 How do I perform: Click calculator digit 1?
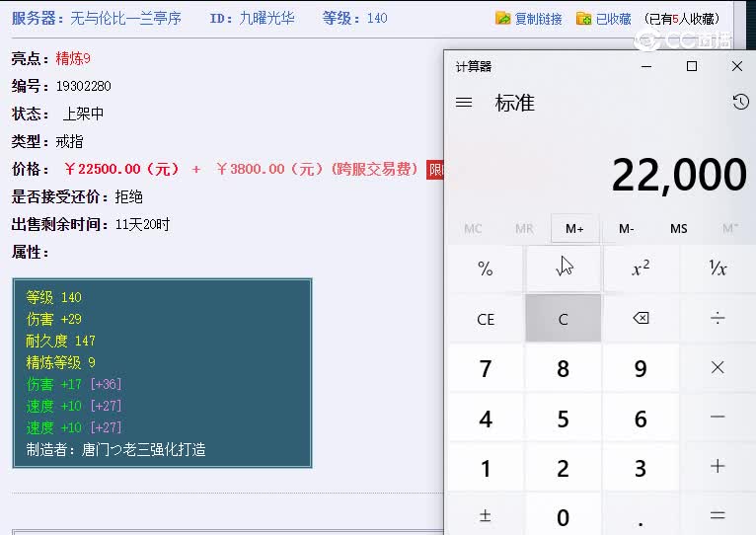click(x=486, y=467)
